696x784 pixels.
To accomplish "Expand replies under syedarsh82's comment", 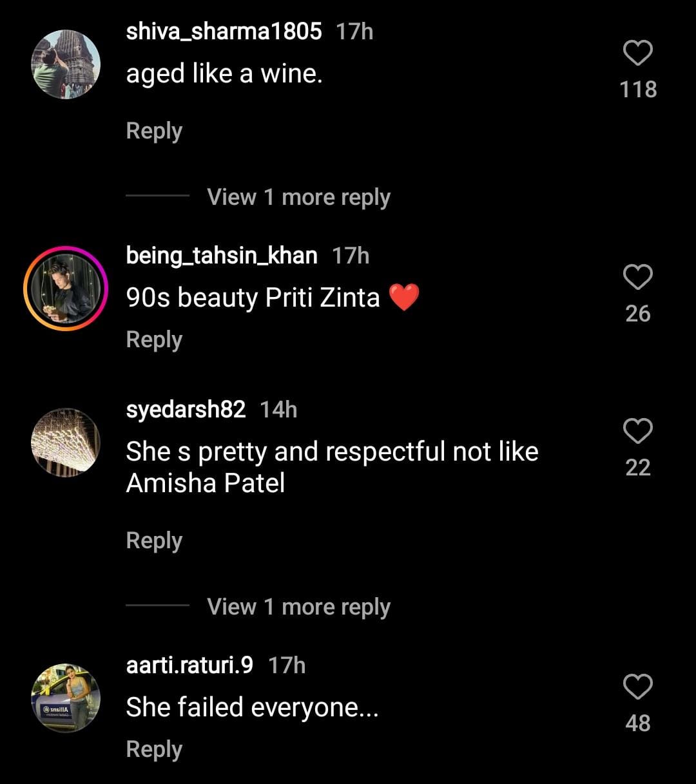I will click(298, 607).
